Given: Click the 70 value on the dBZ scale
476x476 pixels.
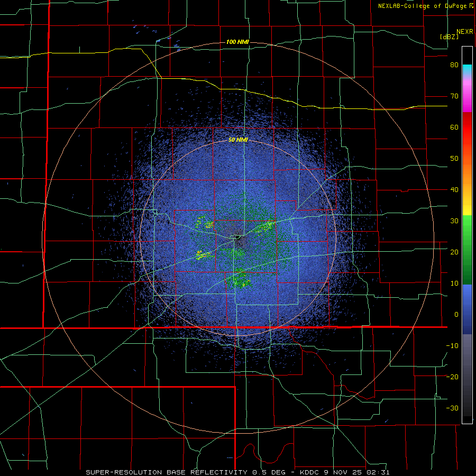Looking at the screenshot, I should (454, 96).
